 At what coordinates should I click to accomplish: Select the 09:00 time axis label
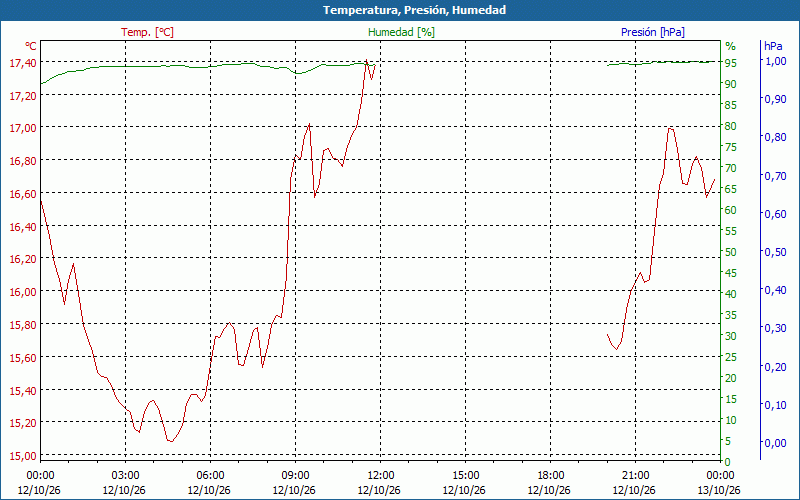295,476
